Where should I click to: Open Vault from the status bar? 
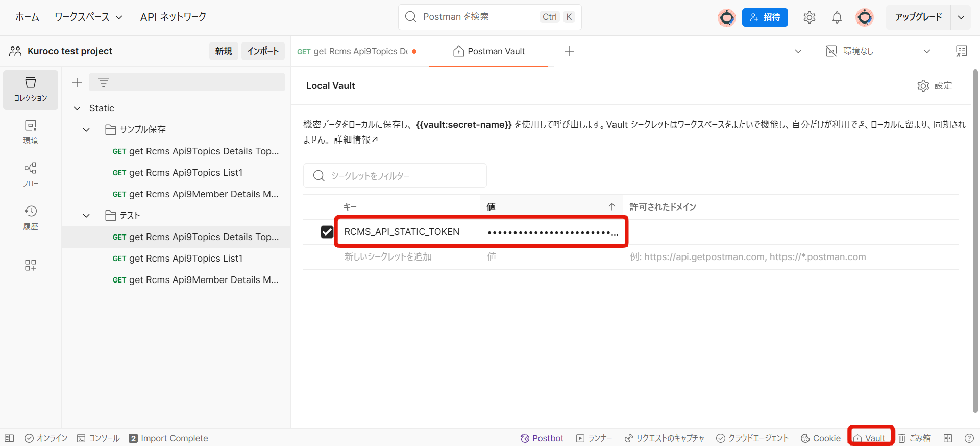[x=870, y=438]
